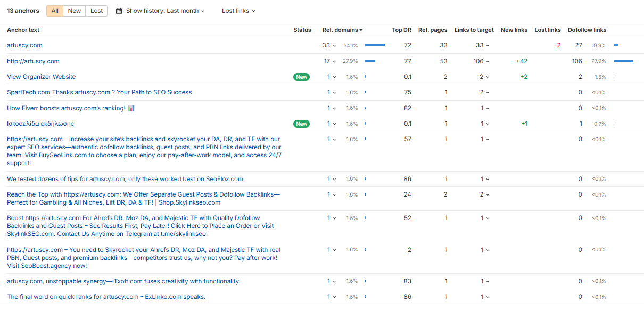Click the Ref. domains sort arrow
Screen dimensions: 644x317
tap(361, 30)
